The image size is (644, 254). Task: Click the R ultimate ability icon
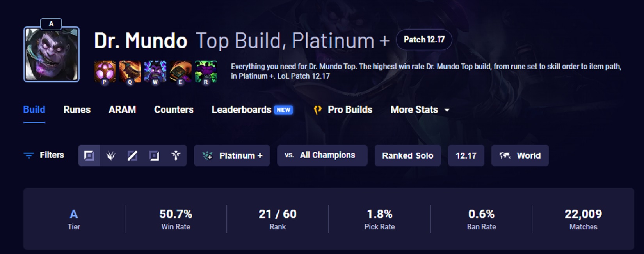206,72
